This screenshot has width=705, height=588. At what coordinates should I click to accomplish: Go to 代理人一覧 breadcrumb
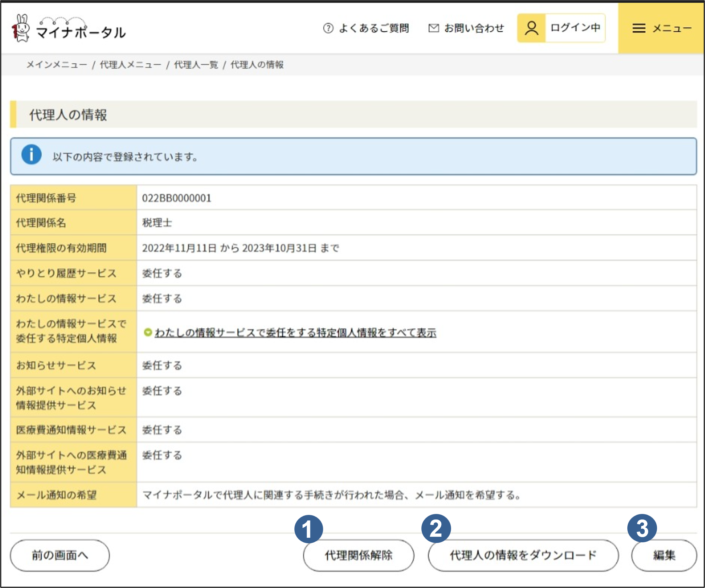click(196, 64)
